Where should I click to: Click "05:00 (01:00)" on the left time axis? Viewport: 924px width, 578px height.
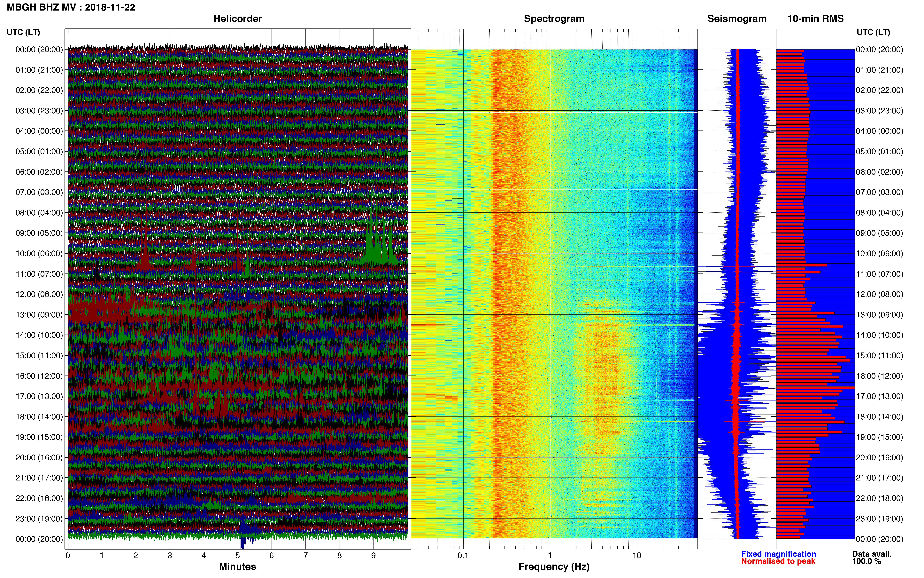pos(39,151)
